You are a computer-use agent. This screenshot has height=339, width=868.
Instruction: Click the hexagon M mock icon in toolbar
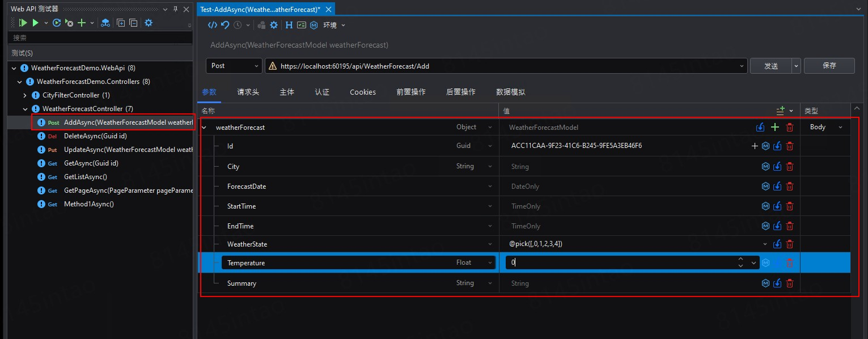[x=314, y=25]
